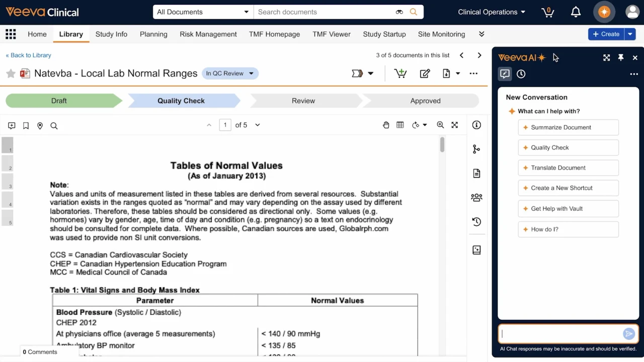Toggle advanced search binoculars
The width and height of the screenshot is (644, 362).
[399, 12]
